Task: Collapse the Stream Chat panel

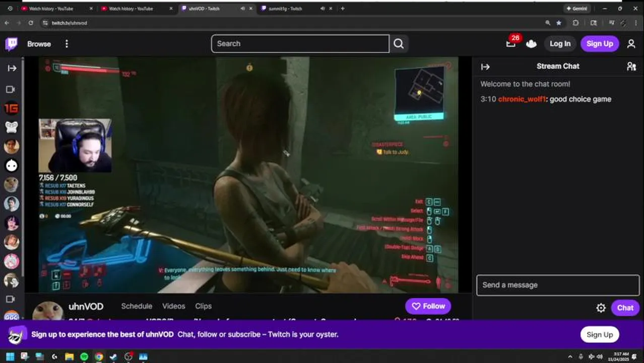Action: click(x=485, y=67)
